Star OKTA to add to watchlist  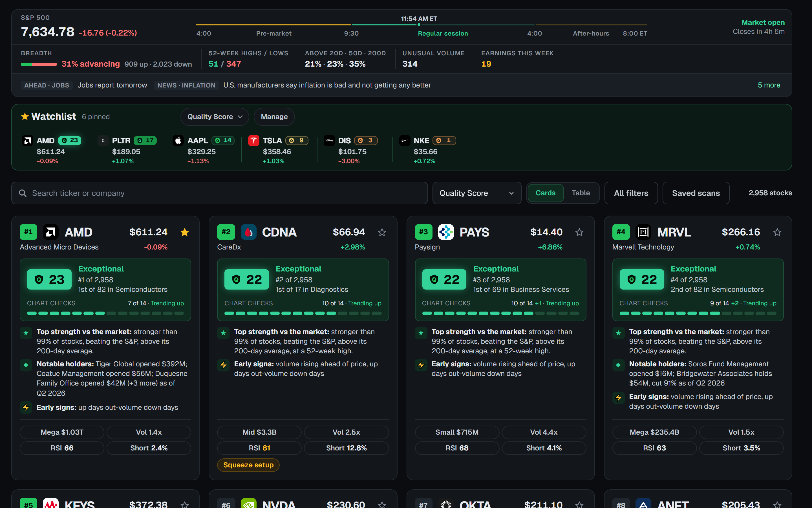pyautogui.click(x=579, y=505)
